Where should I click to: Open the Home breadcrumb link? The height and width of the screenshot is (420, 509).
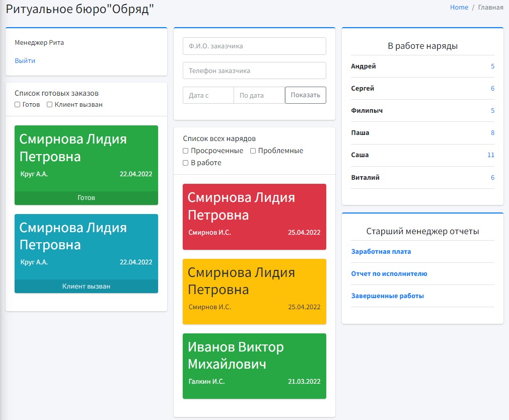pos(459,8)
